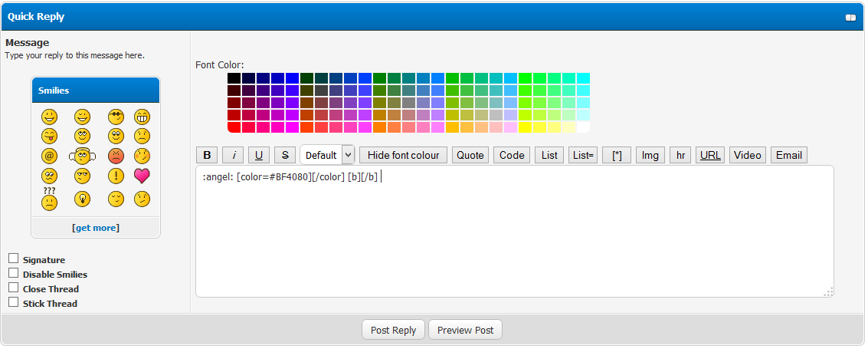Insert the angry red face smiley

tap(116, 156)
